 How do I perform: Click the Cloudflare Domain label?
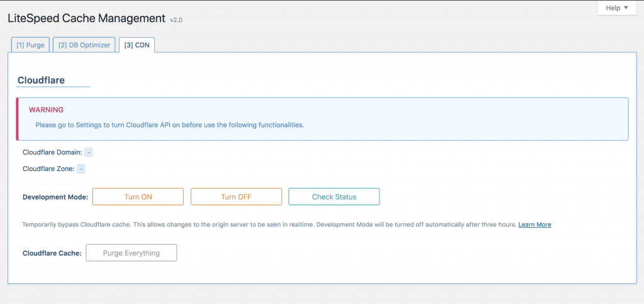[x=53, y=152]
